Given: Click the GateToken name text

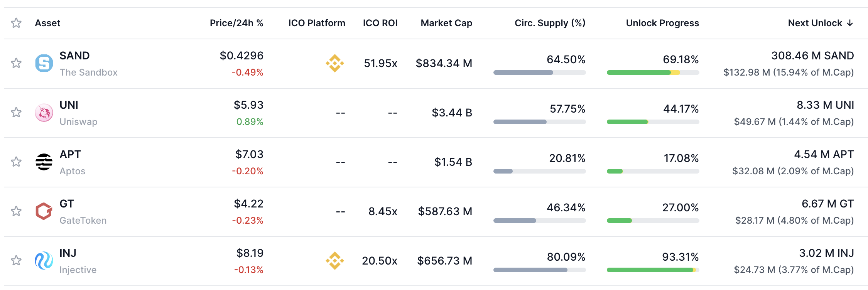Looking at the screenshot, I should click(x=83, y=221).
